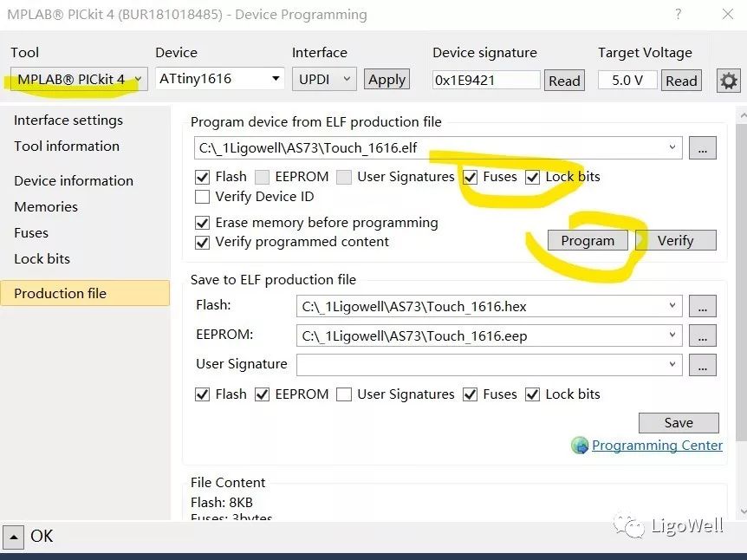
Task: Expand the Flash hex file path dropdown
Action: tap(672, 305)
